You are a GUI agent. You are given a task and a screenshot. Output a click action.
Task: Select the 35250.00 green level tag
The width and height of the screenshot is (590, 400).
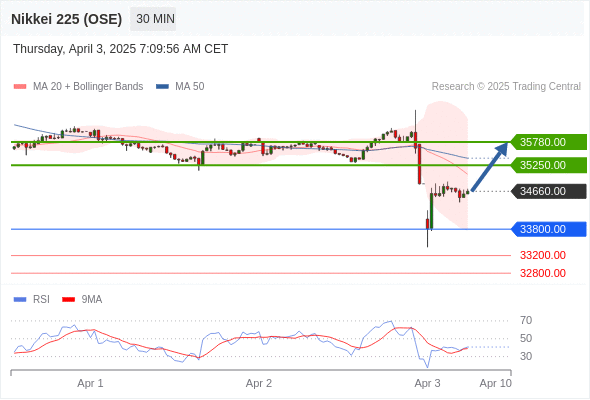tap(549, 165)
